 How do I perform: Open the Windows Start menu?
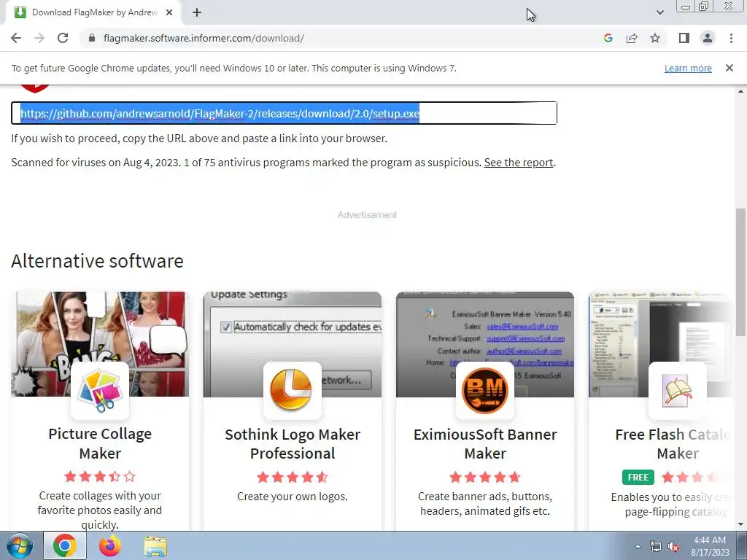(19, 546)
